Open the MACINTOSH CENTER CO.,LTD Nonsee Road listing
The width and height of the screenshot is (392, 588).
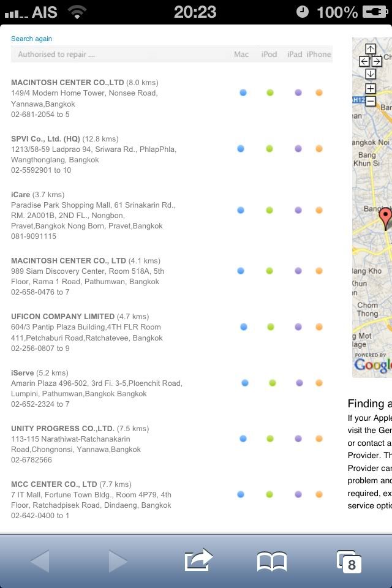[67, 82]
